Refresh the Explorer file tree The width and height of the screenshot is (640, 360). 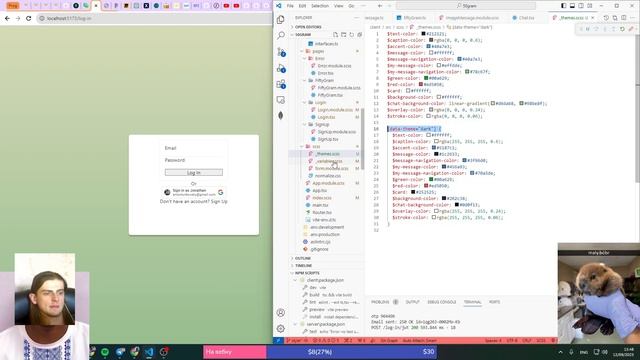pos(351,35)
